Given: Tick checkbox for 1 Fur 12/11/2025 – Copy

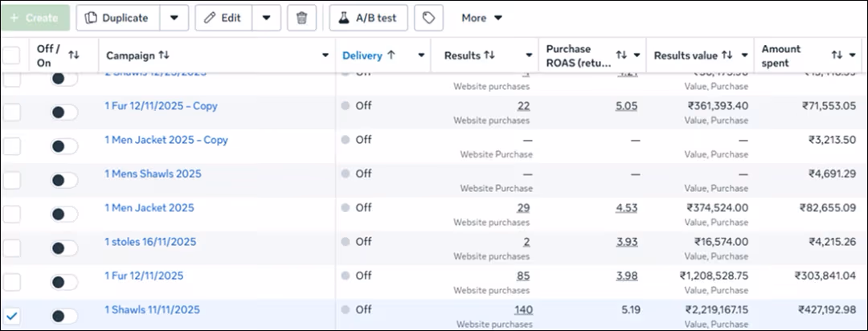Looking at the screenshot, I should [x=11, y=112].
